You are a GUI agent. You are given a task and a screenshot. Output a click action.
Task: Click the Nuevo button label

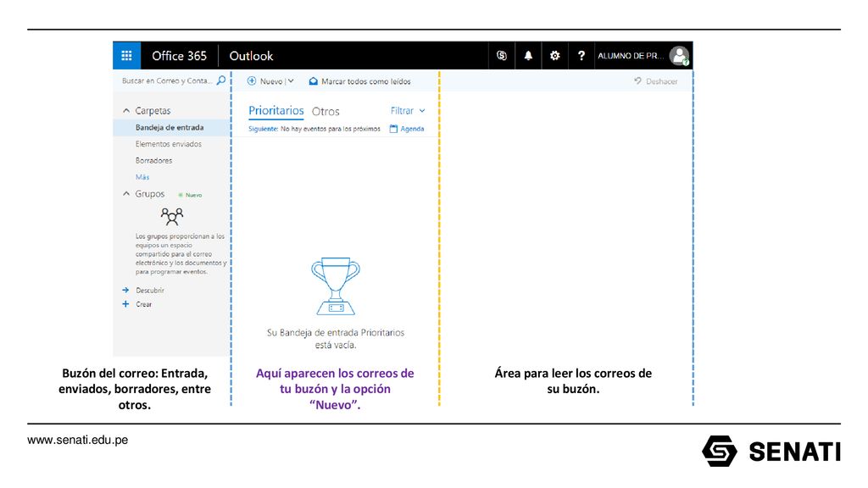[271, 81]
